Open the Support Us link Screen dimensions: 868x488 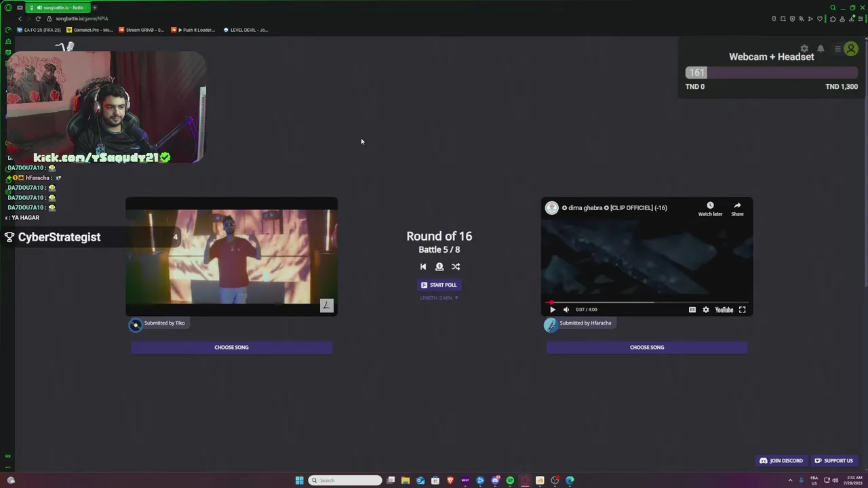834,461
